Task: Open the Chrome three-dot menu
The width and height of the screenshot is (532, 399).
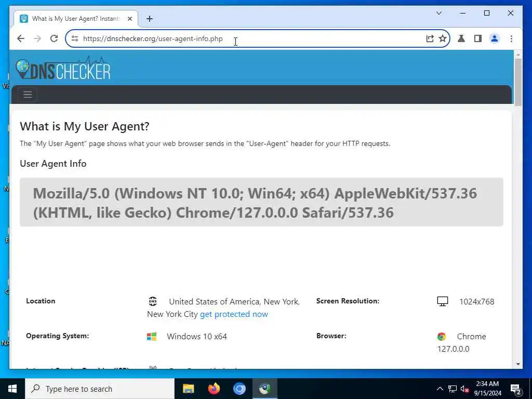Action: [511, 38]
